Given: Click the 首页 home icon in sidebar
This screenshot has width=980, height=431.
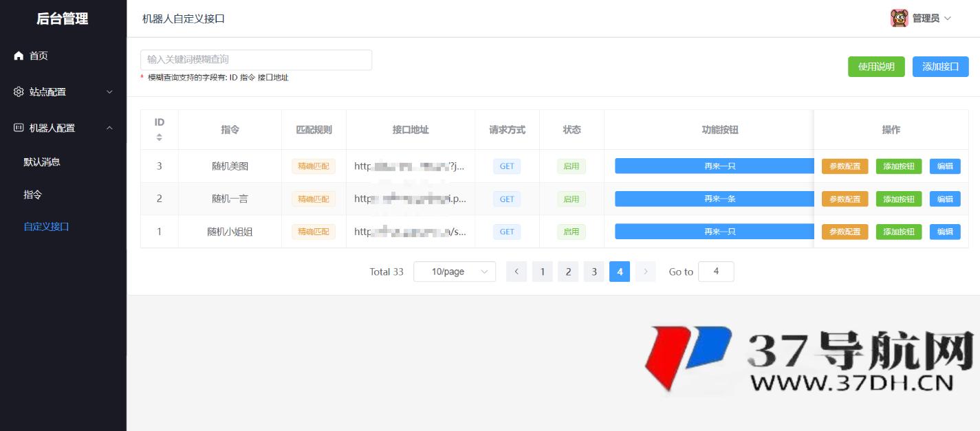Looking at the screenshot, I should pos(19,56).
